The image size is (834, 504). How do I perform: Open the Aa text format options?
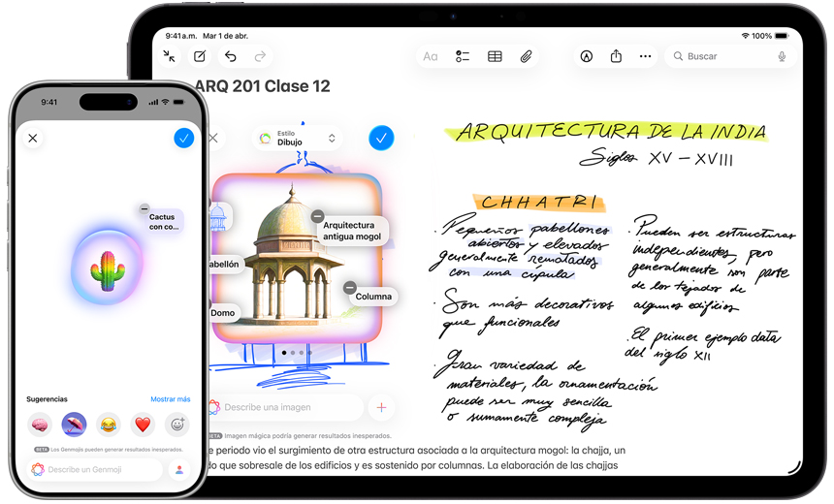tap(431, 56)
